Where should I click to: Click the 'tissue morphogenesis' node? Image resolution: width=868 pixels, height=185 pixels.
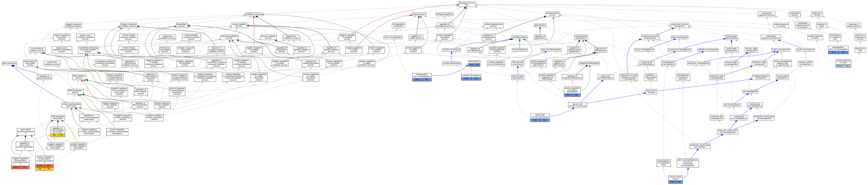644,50
